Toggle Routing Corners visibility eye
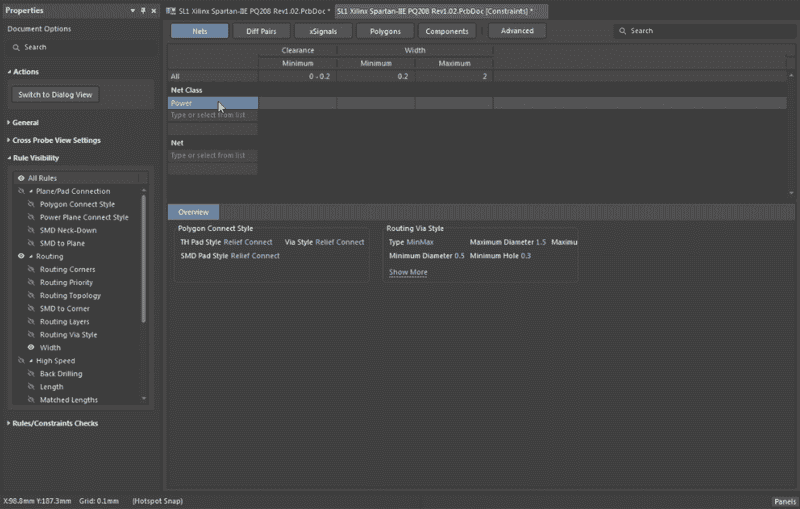The height and width of the screenshot is (509, 800). 31,269
